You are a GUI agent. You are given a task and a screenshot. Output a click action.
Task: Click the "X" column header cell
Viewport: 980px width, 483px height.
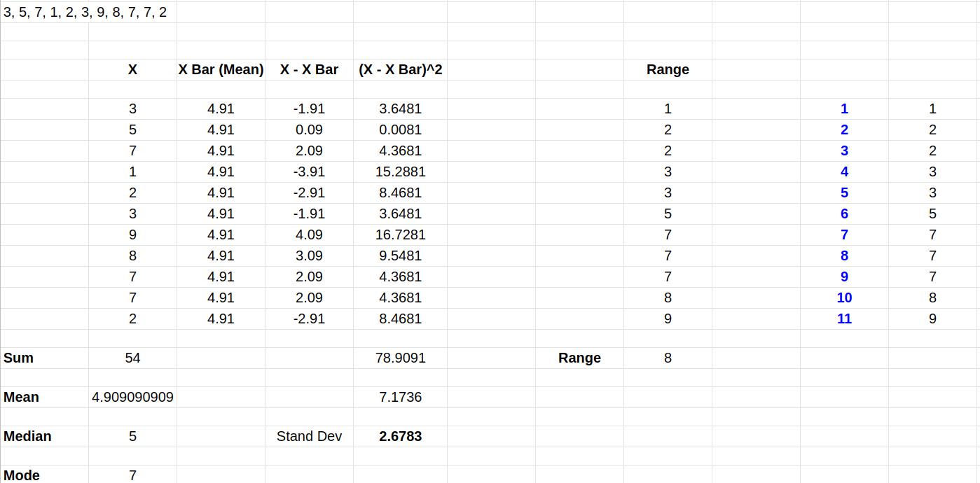[x=132, y=69]
